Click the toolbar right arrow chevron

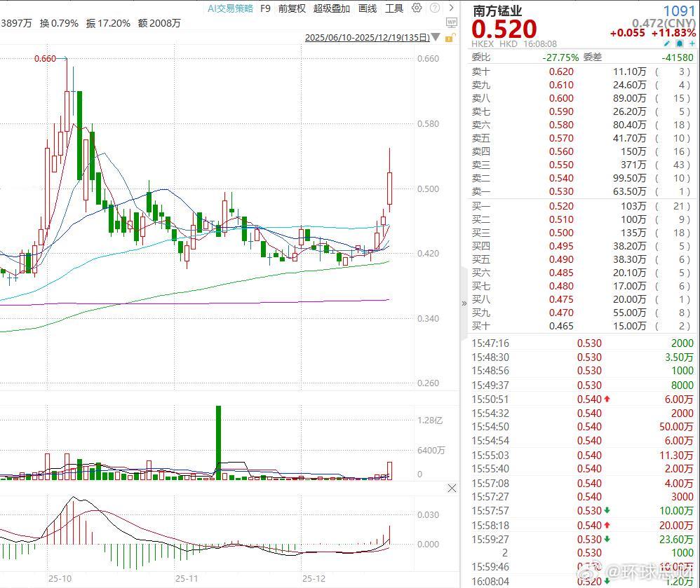451,8
